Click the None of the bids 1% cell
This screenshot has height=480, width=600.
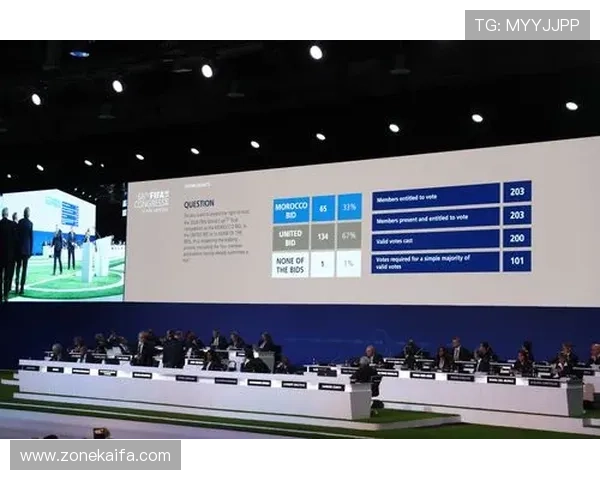(x=349, y=263)
